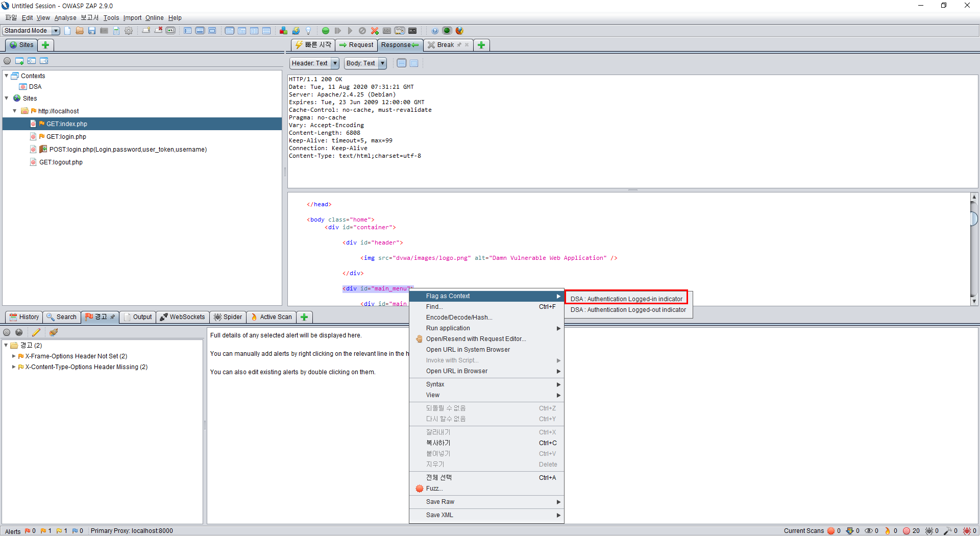Click the response body vertical scrollbar
The height and width of the screenshot is (536, 980).
pyautogui.click(x=974, y=249)
